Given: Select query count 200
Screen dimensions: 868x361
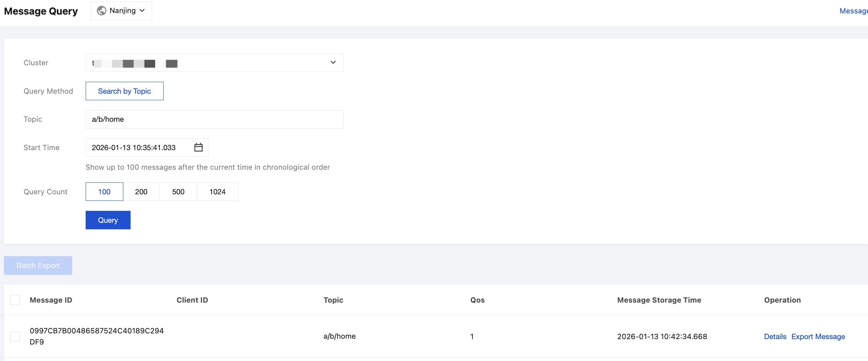Looking at the screenshot, I should point(141,192).
